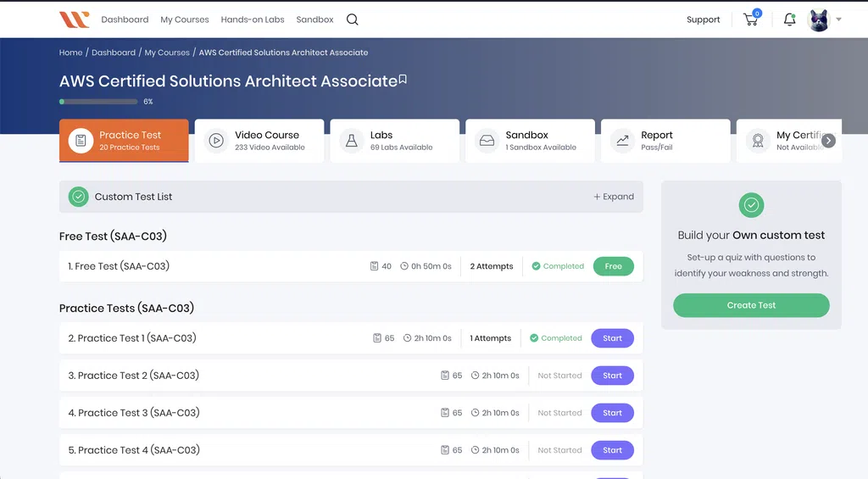Go to Dashboard breadcrumb link
The image size is (868, 479).
coord(114,53)
